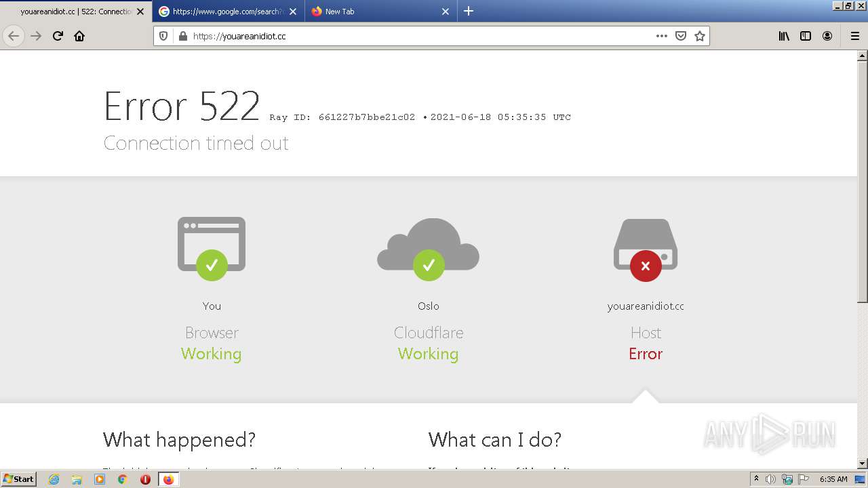Click the vertical scrollbar thumb

863,180
